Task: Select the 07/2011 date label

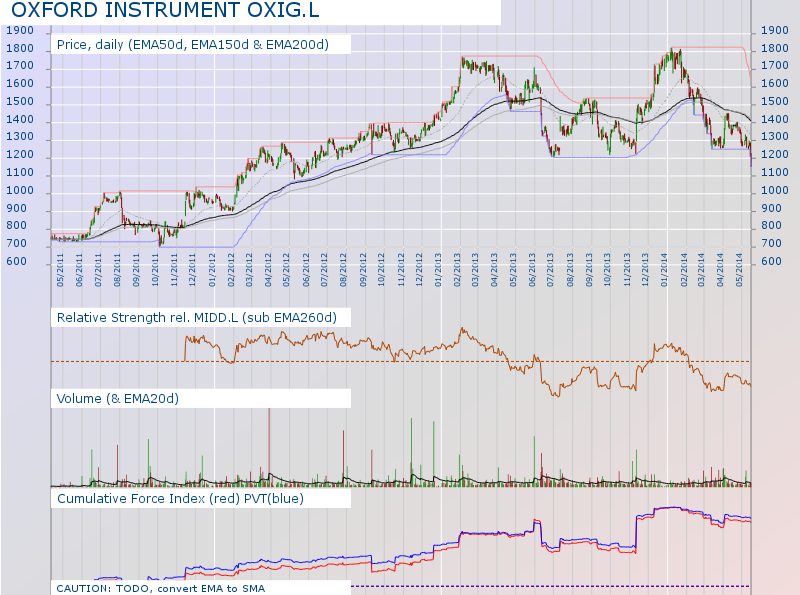Action: (x=98, y=270)
